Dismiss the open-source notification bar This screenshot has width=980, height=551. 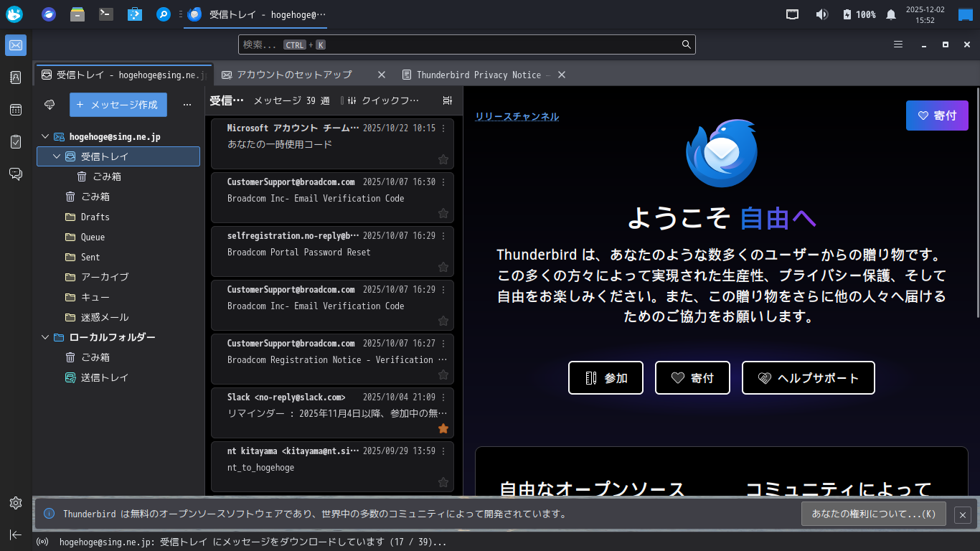pyautogui.click(x=963, y=514)
